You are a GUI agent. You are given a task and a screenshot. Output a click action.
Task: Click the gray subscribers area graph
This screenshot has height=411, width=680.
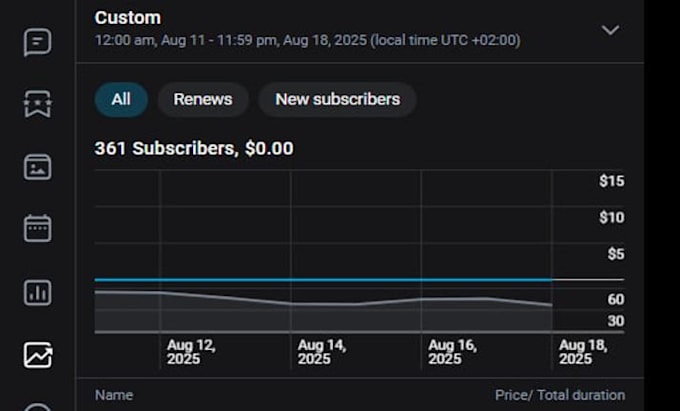(x=323, y=314)
